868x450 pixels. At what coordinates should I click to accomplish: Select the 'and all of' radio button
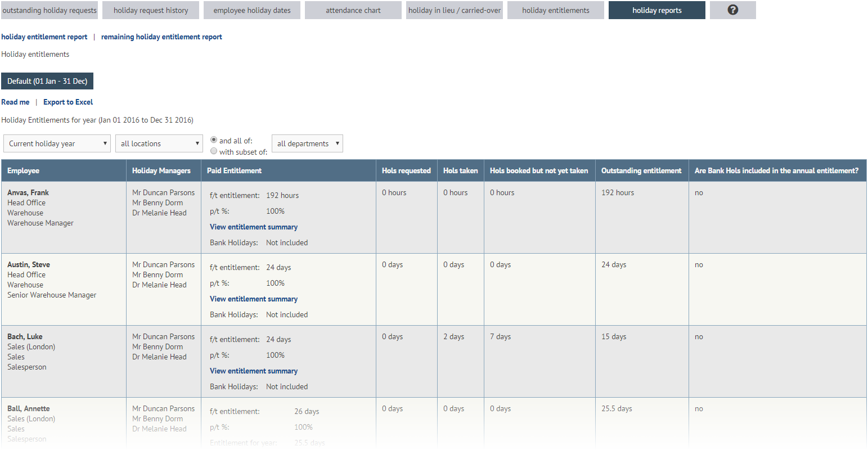(x=214, y=140)
